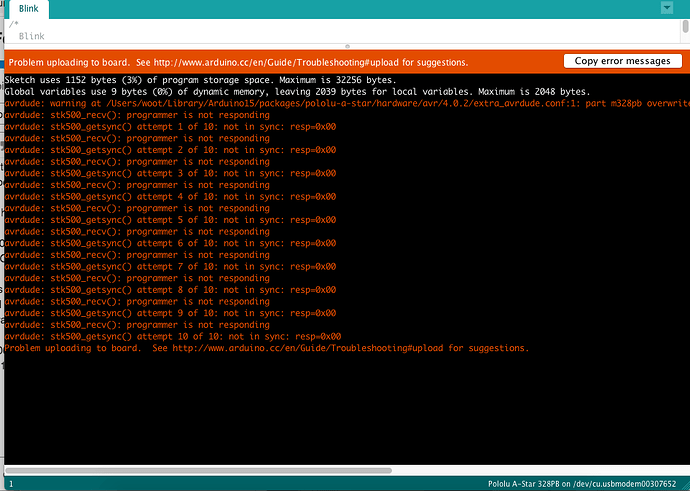
Task: Click the 'attempt 10 of 10' console line
Action: pos(172,337)
